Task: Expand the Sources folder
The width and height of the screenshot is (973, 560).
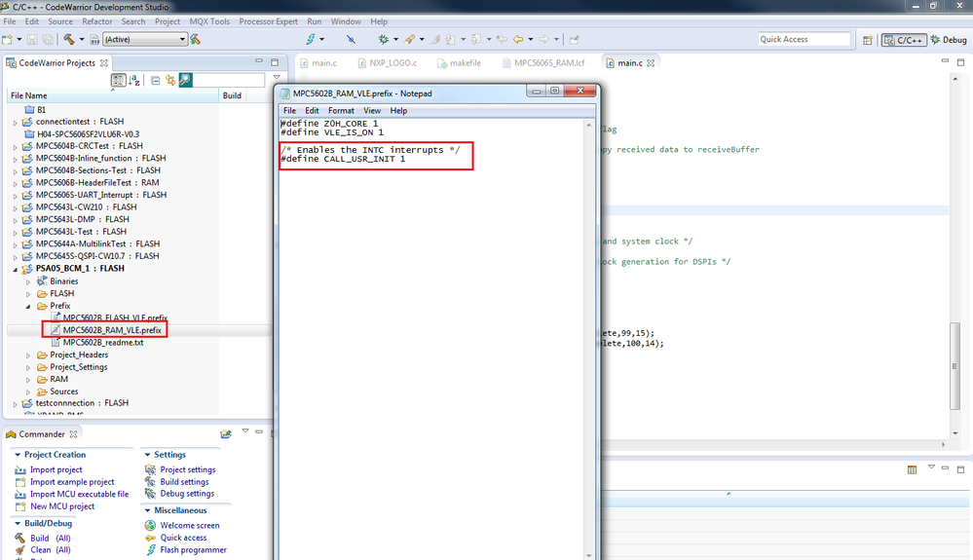Action: tap(28, 392)
